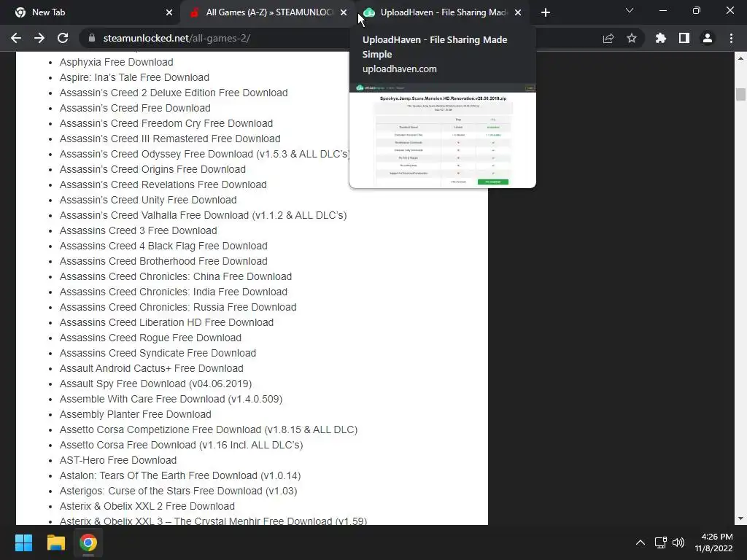Close the New Tab tab
Screen dimensions: 747x560
coord(169,12)
